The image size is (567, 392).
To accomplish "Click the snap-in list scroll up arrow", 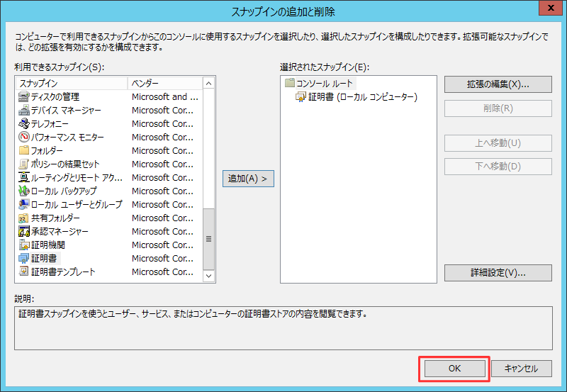I will (208, 84).
